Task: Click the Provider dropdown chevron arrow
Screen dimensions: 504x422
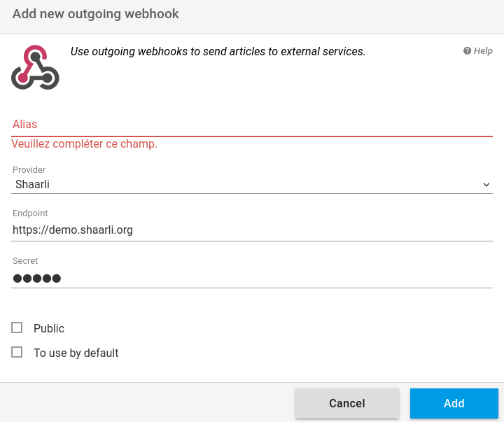Action: (x=486, y=185)
